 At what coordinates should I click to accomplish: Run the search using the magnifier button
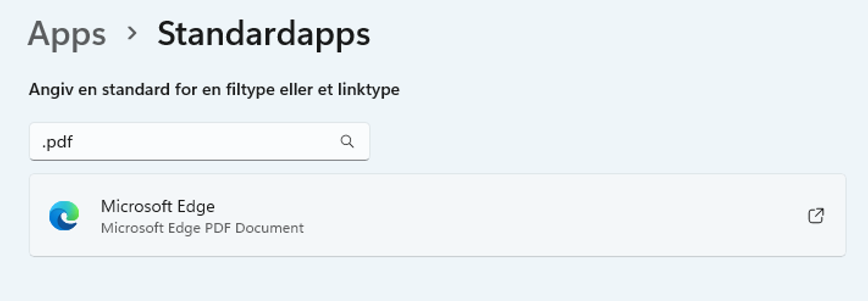tap(347, 142)
